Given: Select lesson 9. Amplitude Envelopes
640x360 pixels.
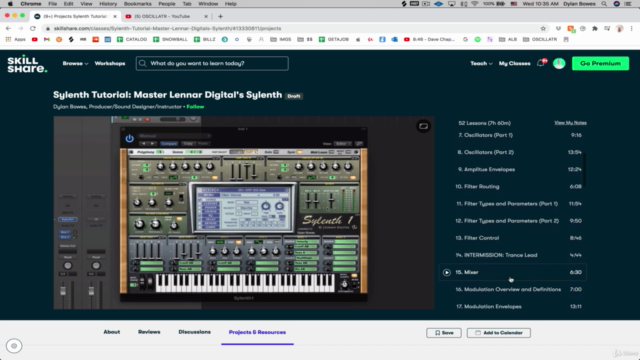Looking at the screenshot, I should pos(513,169).
